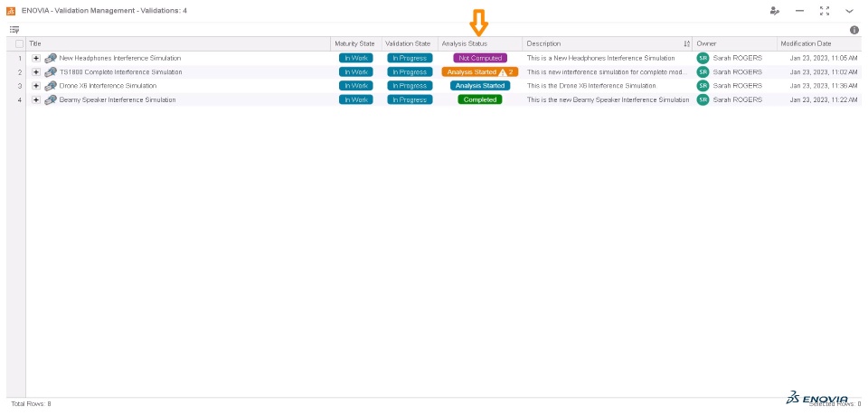
Task: Click the Completed status badge
Action: [x=479, y=99]
